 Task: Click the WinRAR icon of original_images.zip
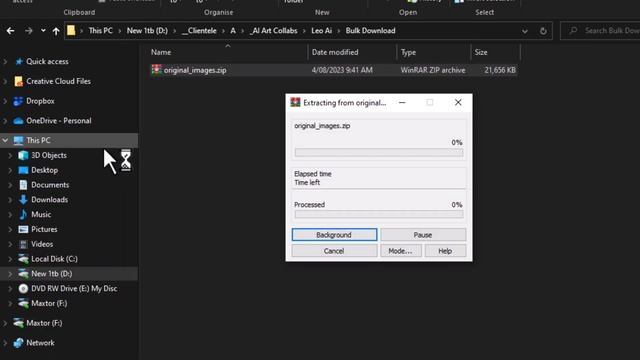click(156, 70)
